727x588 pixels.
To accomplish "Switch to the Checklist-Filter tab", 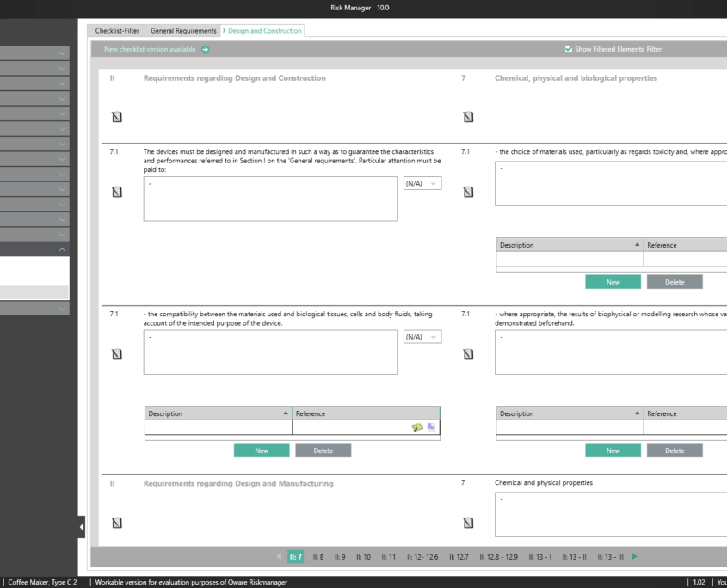I will pos(117,31).
